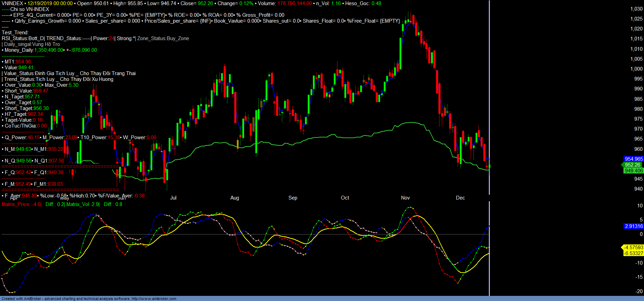
Task: Select the yellow -4.57593 indicator tag
Action: click(633, 248)
